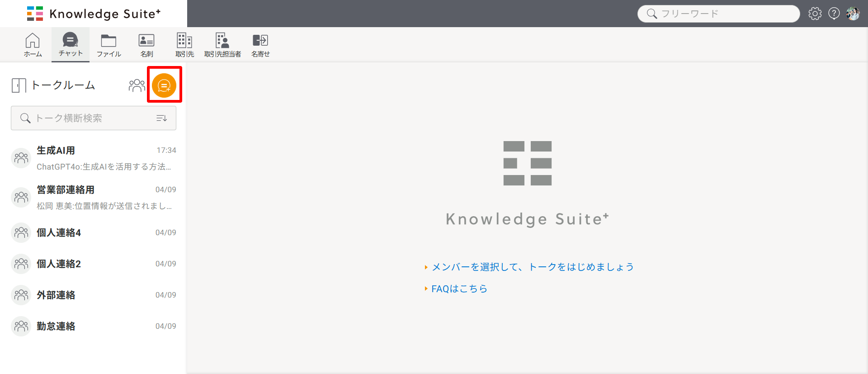Click the group avatar of 外部連絡
Viewport: 868px width, 374px height.
click(21, 295)
